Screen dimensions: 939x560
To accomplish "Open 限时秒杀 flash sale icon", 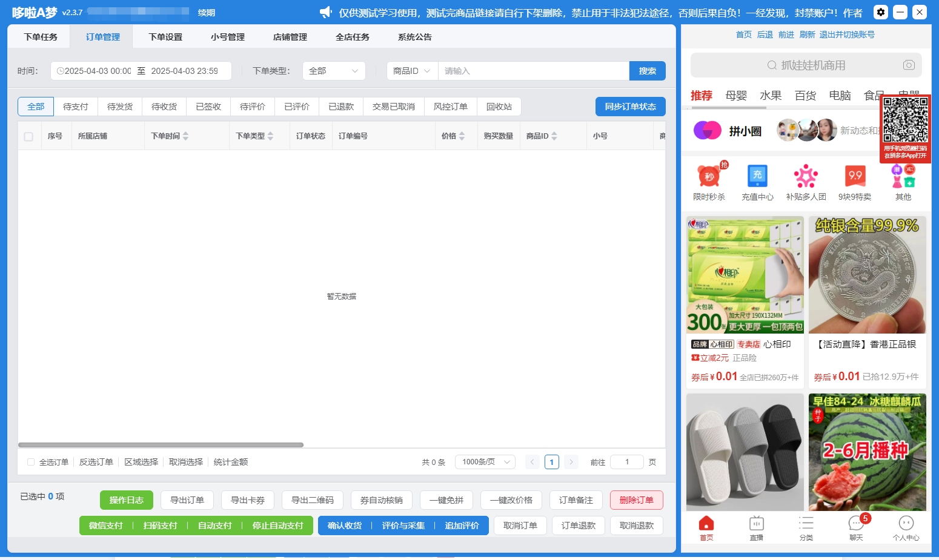I will pyautogui.click(x=709, y=176).
